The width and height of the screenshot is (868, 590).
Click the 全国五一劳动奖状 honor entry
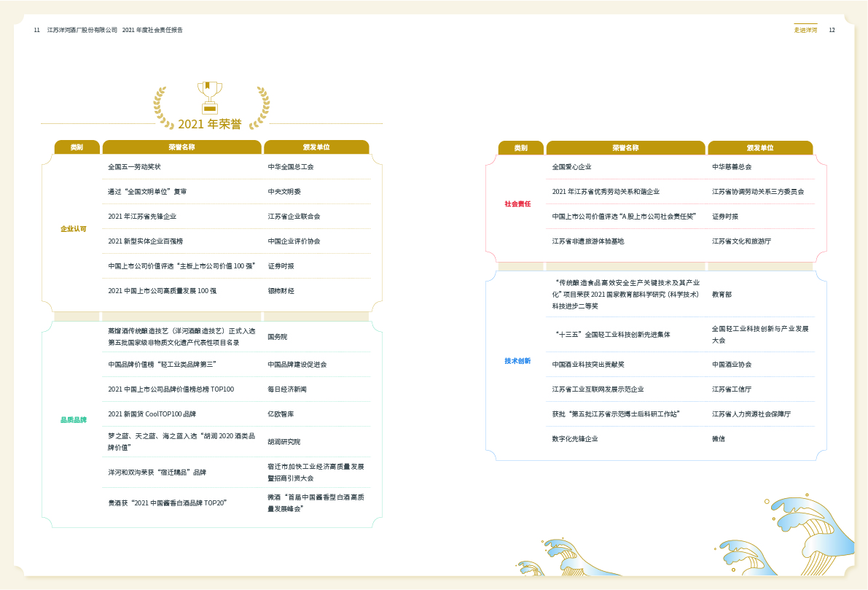tap(134, 167)
